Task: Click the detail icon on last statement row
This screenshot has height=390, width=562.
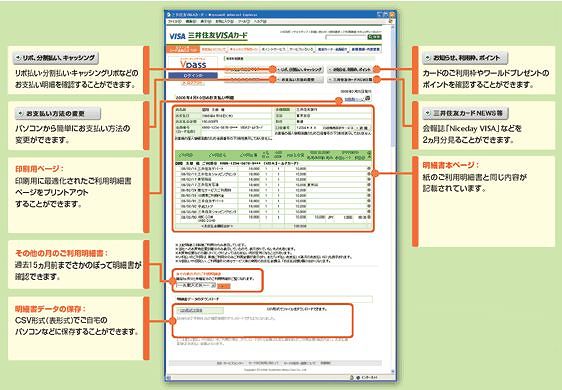Action: pyautogui.click(x=369, y=217)
